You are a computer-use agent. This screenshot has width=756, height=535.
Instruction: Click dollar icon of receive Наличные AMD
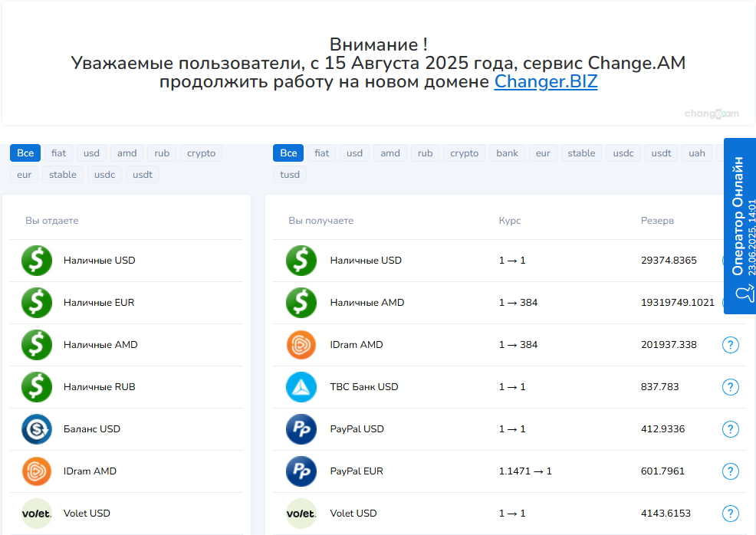point(301,303)
